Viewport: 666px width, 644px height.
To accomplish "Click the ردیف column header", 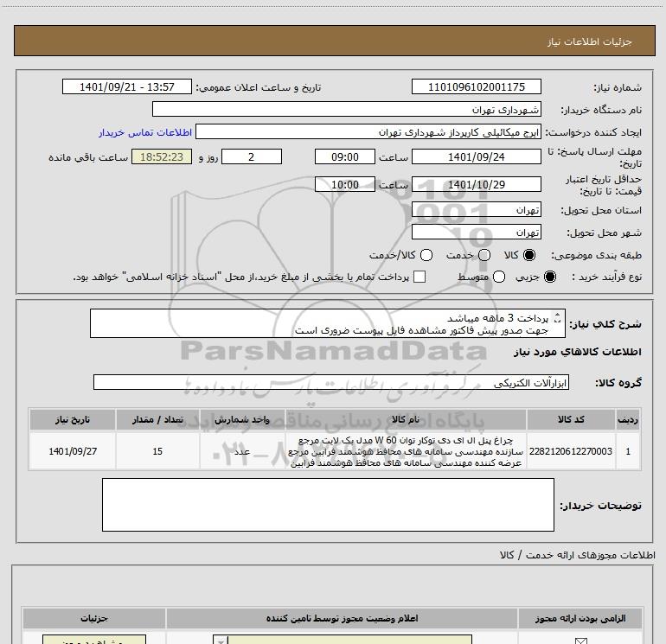I will click(628, 419).
